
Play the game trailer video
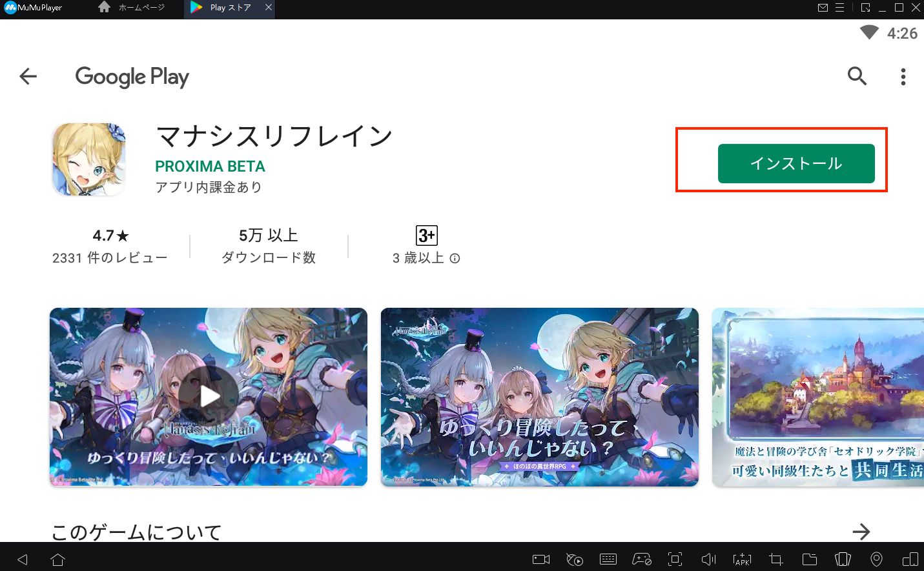pos(209,396)
